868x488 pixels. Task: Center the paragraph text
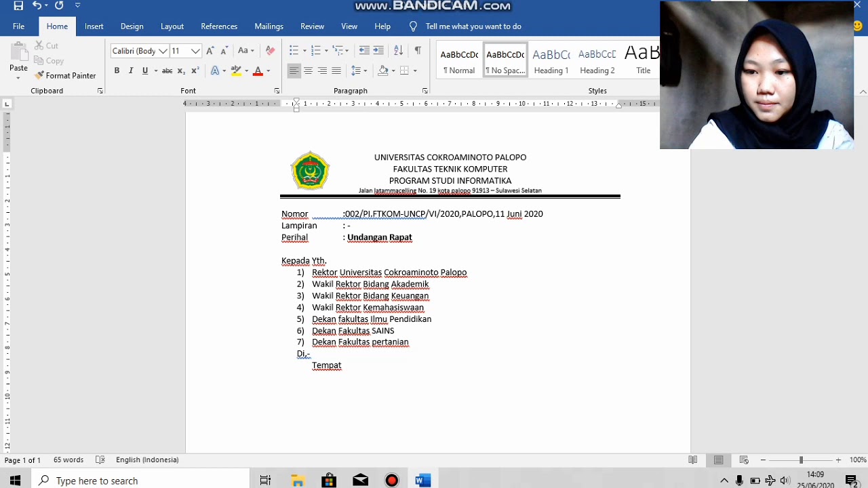tap(308, 70)
